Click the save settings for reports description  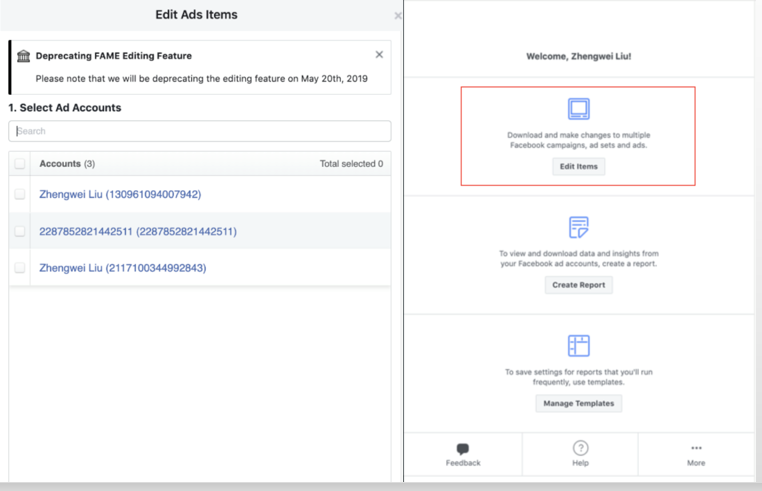(578, 377)
